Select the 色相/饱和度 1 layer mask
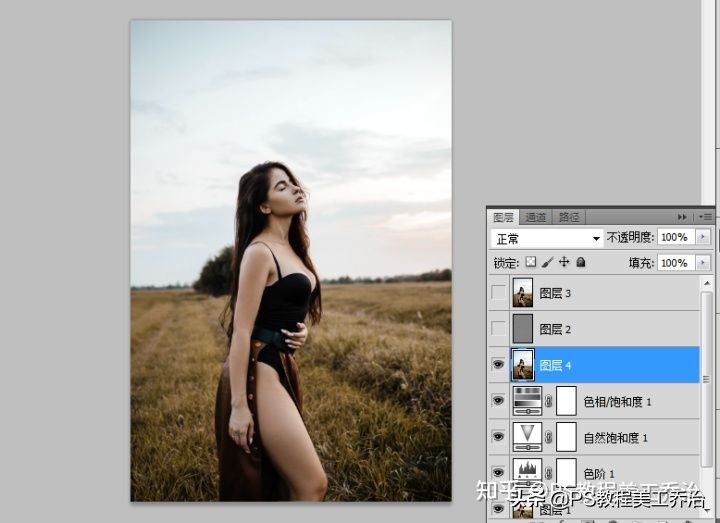Screen dimensions: 720x523 [x=566, y=400]
